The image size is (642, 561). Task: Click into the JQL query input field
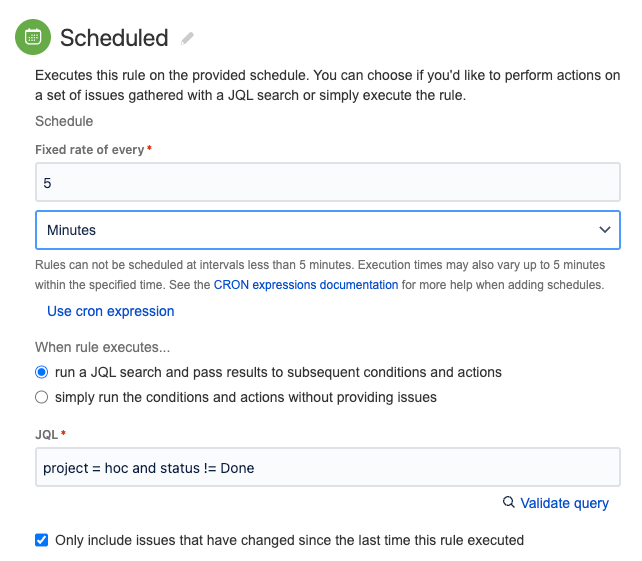coord(328,467)
